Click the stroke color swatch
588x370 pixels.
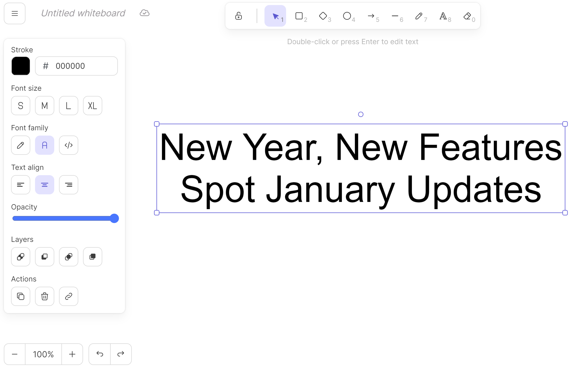coord(20,66)
